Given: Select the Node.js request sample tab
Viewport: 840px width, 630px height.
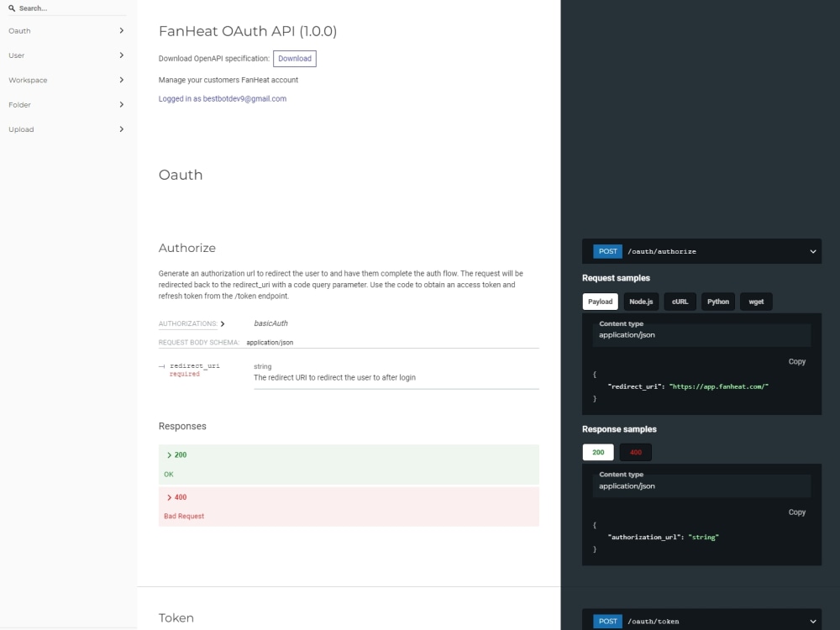Looking at the screenshot, I should (641, 302).
